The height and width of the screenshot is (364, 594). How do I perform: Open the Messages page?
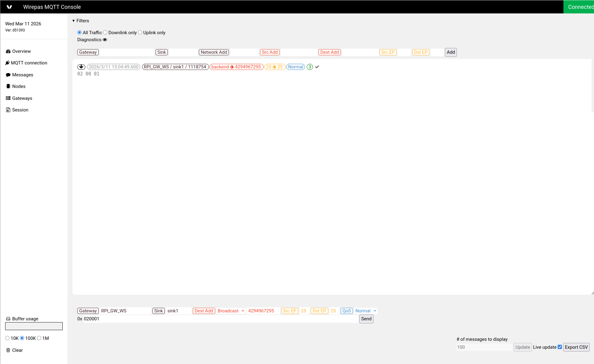tap(22, 75)
